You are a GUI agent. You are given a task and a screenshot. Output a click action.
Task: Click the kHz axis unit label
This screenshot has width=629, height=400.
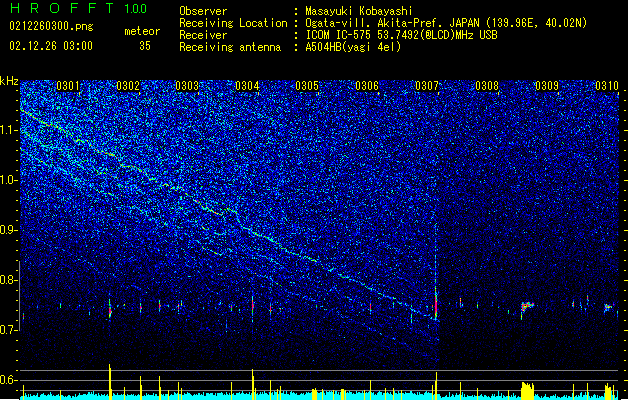[x=9, y=81]
